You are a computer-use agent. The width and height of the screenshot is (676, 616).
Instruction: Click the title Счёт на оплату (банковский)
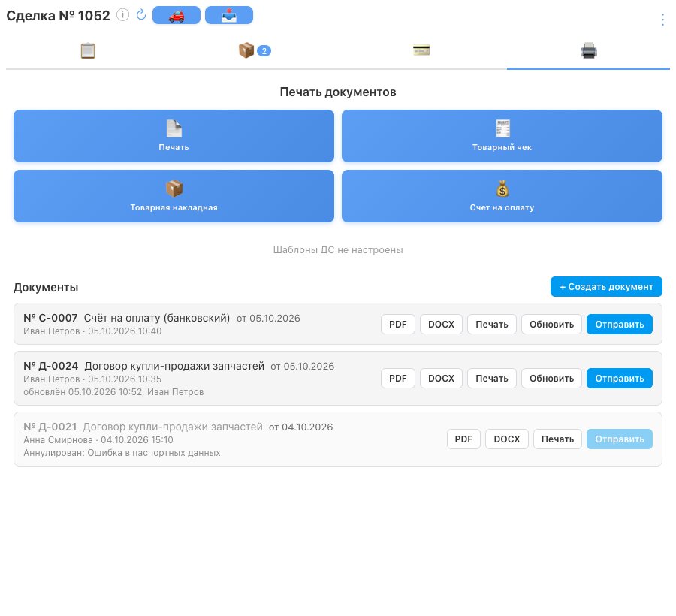(157, 318)
